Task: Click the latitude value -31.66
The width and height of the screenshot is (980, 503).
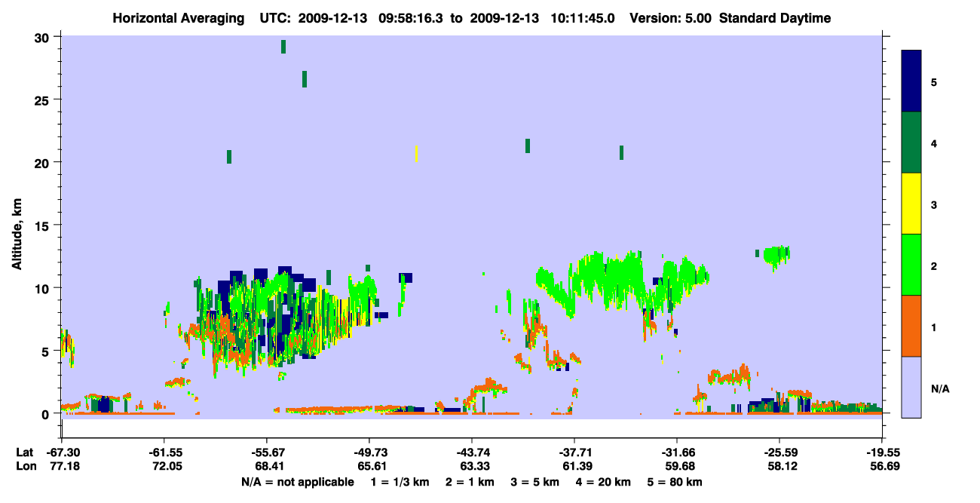Action: (677, 452)
